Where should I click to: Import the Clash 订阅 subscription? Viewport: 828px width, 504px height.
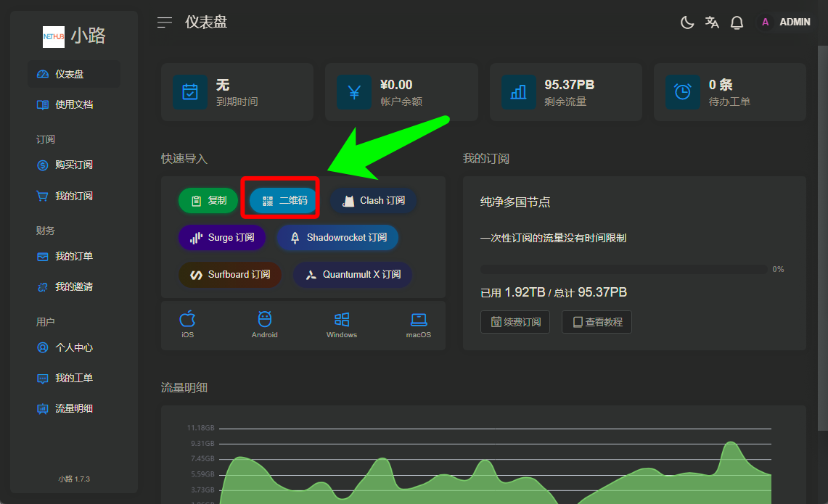pos(374,201)
